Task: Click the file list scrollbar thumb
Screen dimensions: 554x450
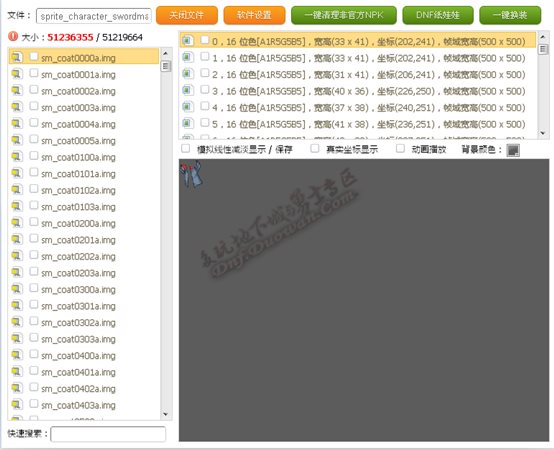Action: pos(165,66)
